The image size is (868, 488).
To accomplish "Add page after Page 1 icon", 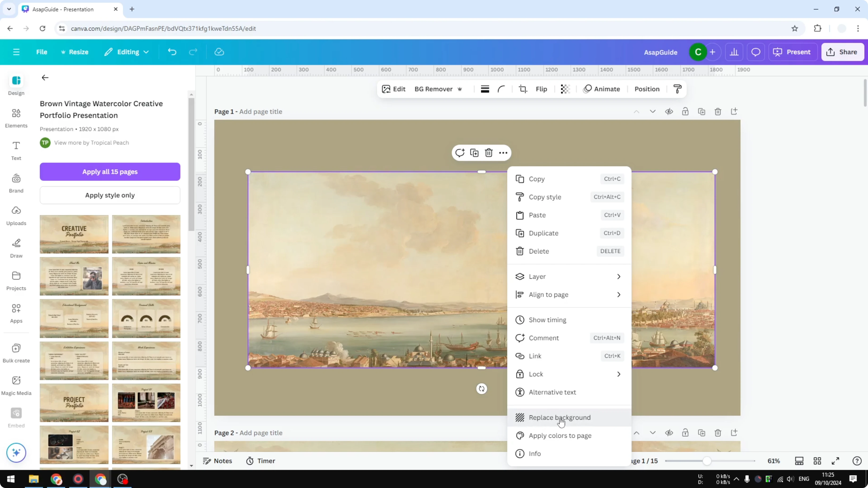I will [x=734, y=112].
